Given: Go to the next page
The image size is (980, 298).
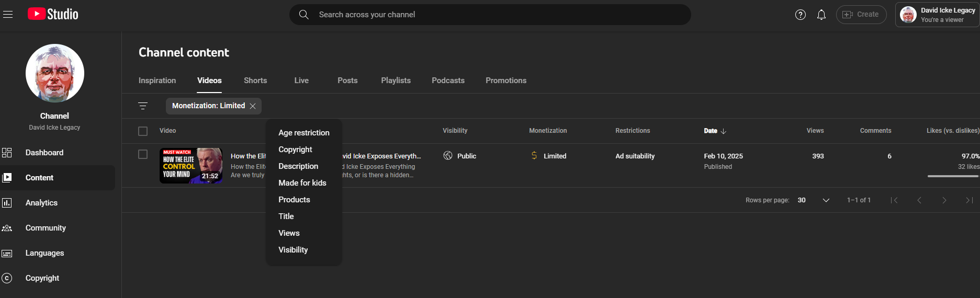Looking at the screenshot, I should pyautogui.click(x=944, y=200).
